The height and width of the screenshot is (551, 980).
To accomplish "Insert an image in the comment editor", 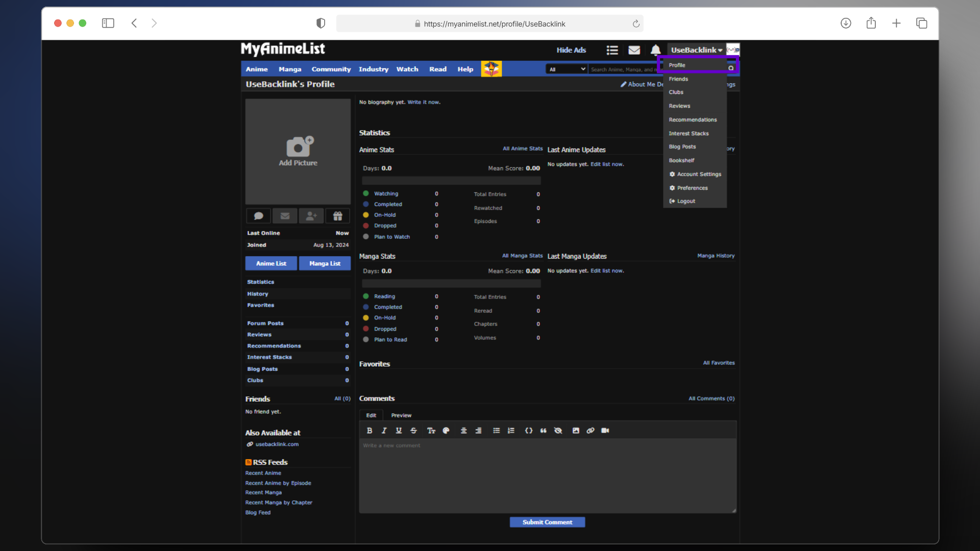I will point(576,431).
